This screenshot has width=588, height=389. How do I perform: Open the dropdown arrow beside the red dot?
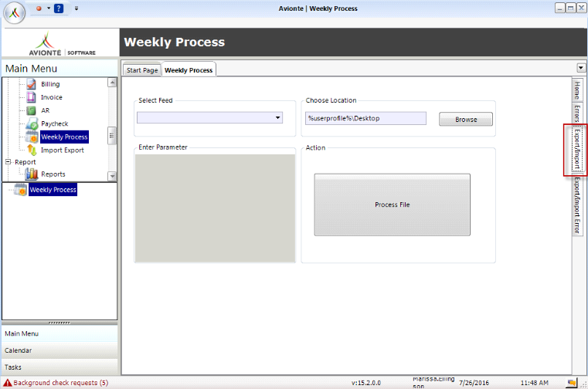coord(49,8)
